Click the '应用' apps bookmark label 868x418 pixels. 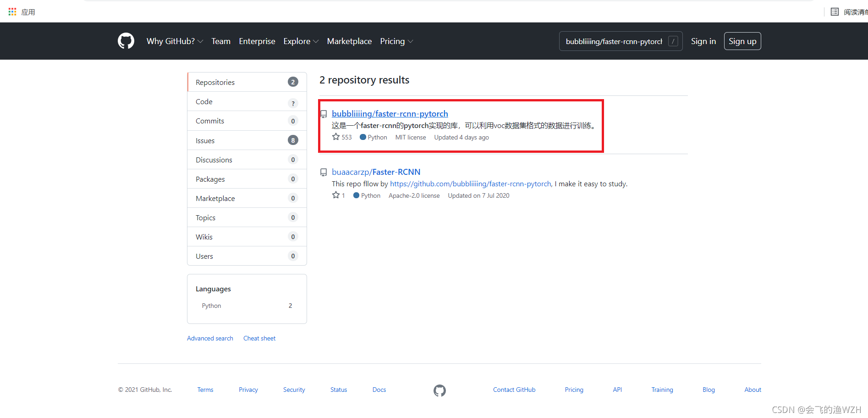tap(28, 12)
